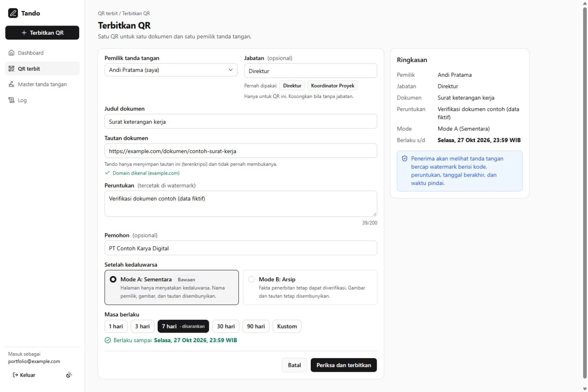The image size is (588, 392).
Task: Open Dashboard in the sidebar
Action: [x=42, y=53]
